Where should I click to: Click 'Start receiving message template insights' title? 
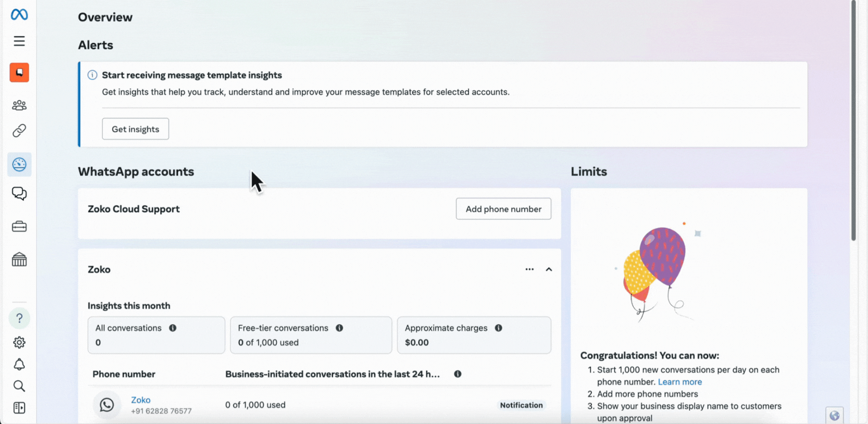click(x=192, y=75)
